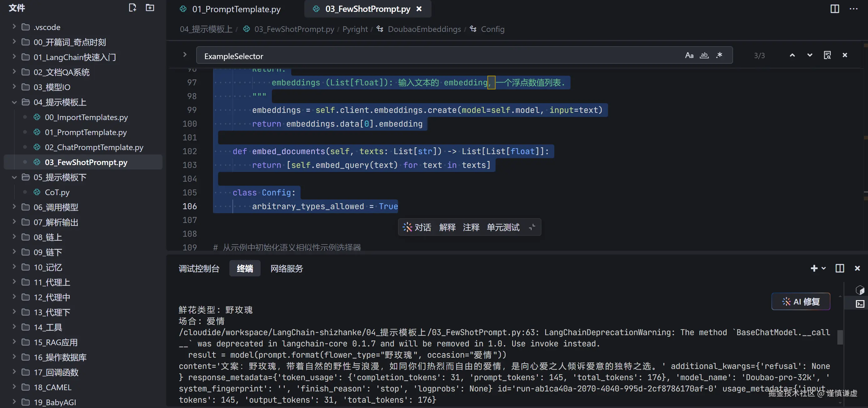868x408 pixels.
Task: Switch to 01_PromptTemplate.py tab
Action: [x=236, y=9]
